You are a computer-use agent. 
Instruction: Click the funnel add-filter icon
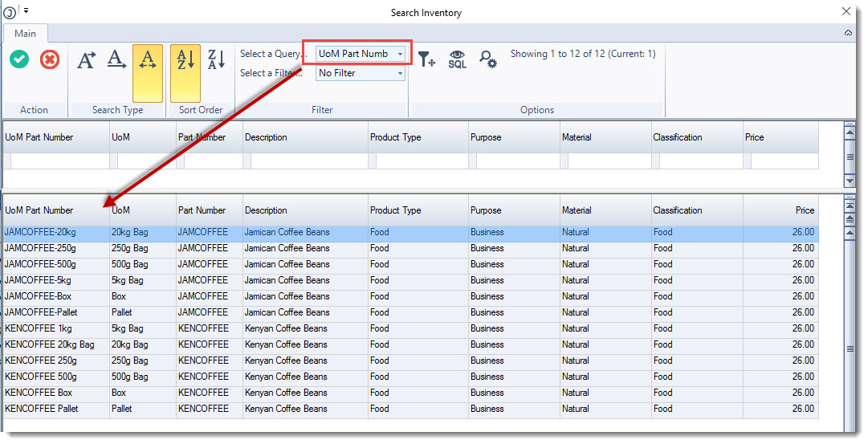(426, 59)
